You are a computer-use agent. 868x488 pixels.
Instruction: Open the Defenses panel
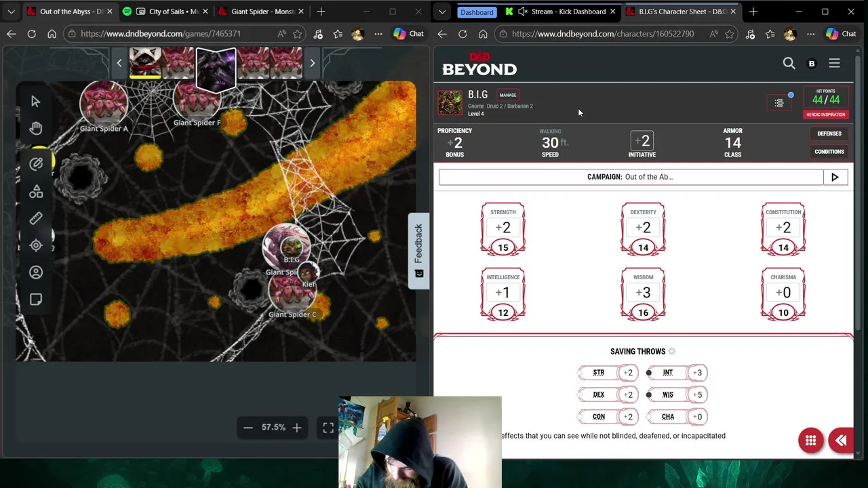coord(829,134)
